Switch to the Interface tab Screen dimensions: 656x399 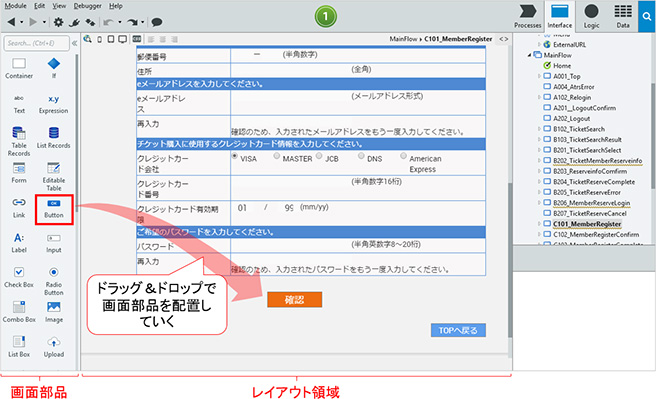[560, 16]
